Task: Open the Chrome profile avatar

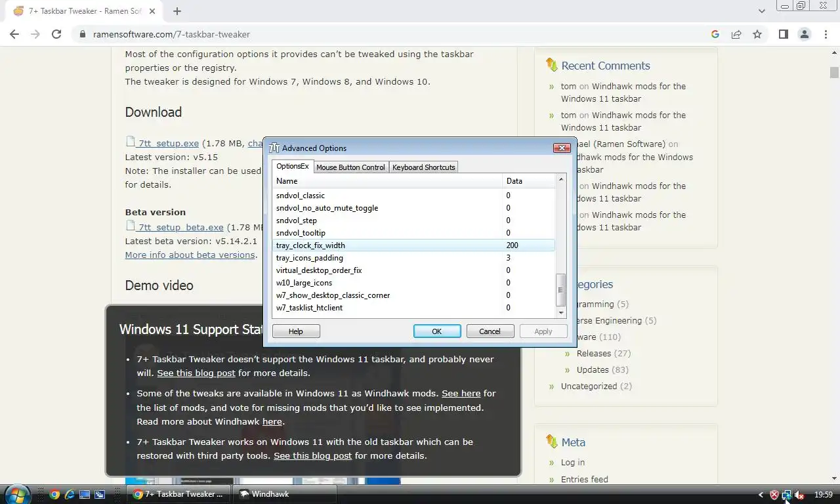Action: pyautogui.click(x=805, y=34)
